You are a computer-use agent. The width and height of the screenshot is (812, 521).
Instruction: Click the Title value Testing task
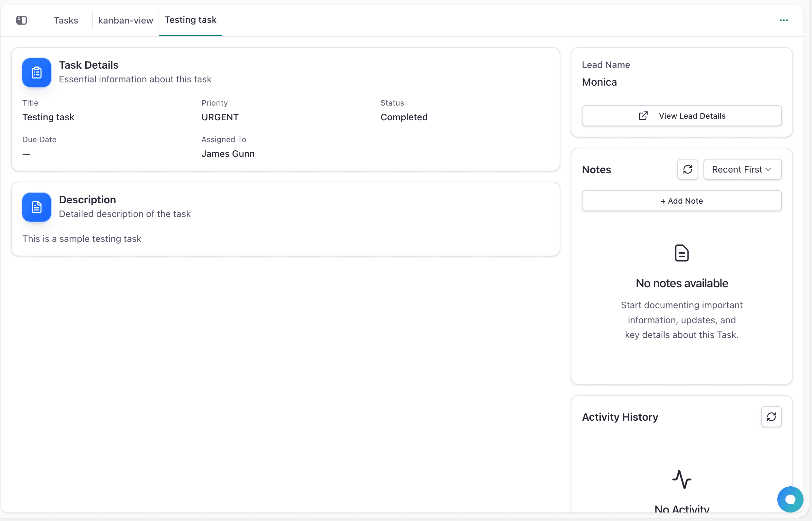coord(48,117)
